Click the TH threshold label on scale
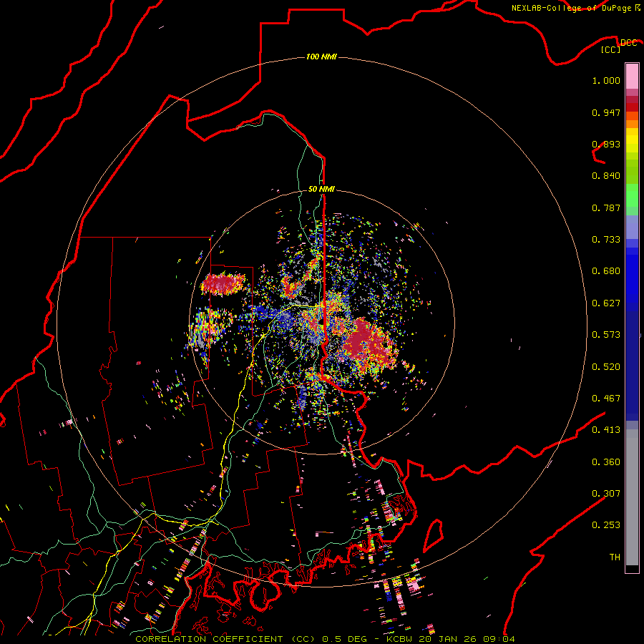This screenshot has height=644, width=644. (615, 557)
